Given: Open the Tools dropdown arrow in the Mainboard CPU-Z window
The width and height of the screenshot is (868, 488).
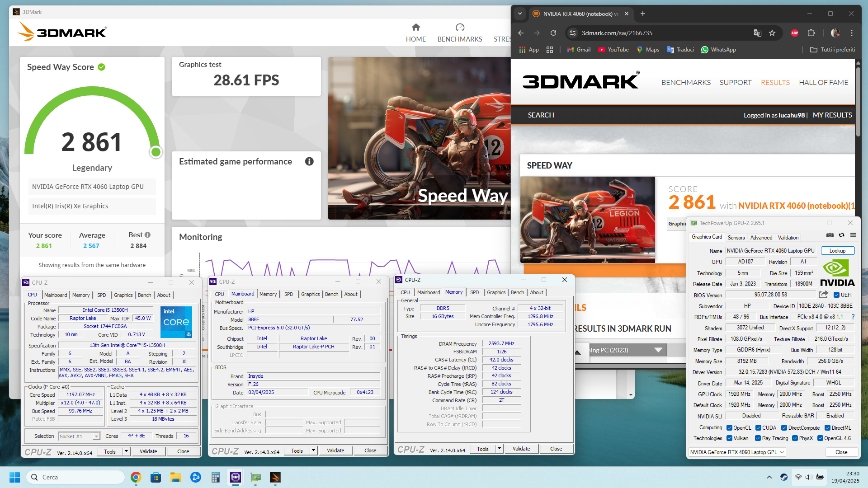Looking at the screenshot, I should [x=313, y=450].
